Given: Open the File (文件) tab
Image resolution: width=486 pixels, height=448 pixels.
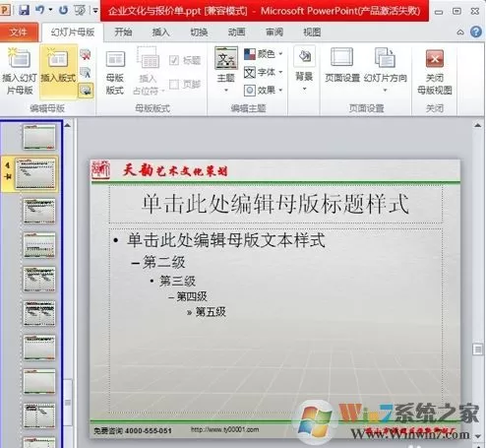Looking at the screenshot, I should coord(19,32).
